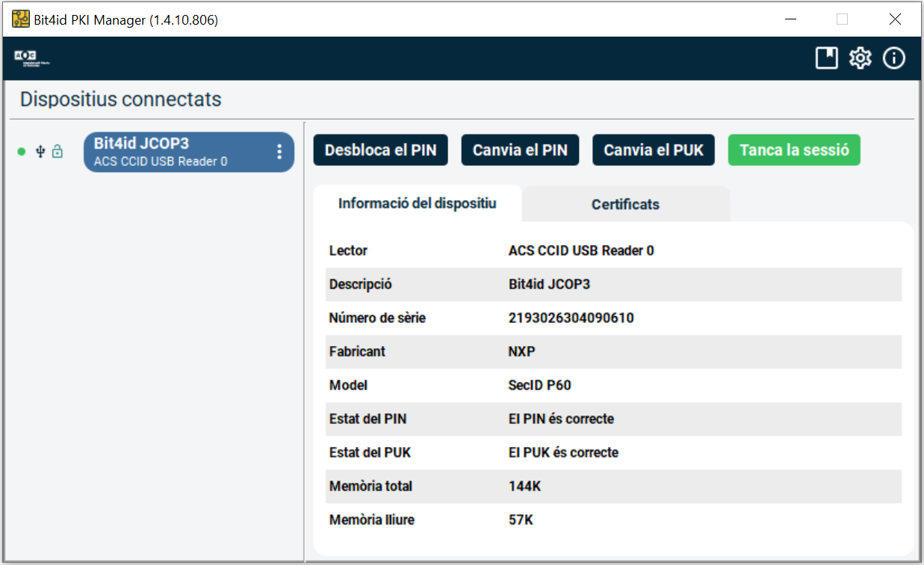This screenshot has width=924, height=565.
Task: Switch to Informació del dispositiu tab
Action: pos(418,203)
